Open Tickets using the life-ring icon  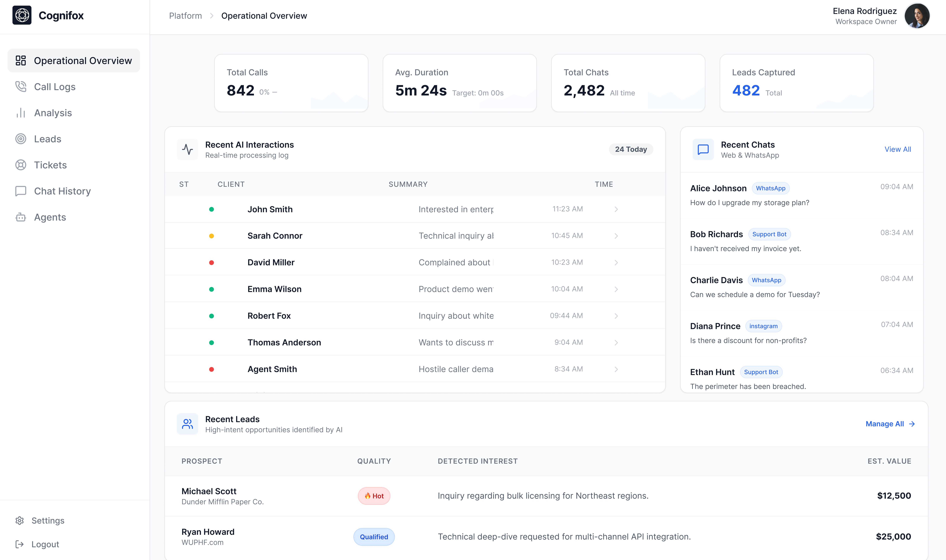pyautogui.click(x=21, y=165)
